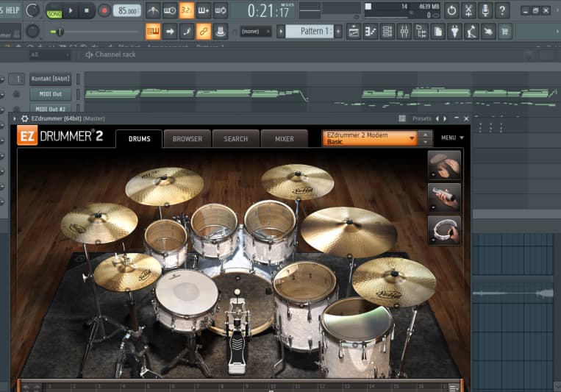Open EZdrummer plugin options arrow menu
This screenshot has height=392, width=561.
pyautogui.click(x=14, y=118)
